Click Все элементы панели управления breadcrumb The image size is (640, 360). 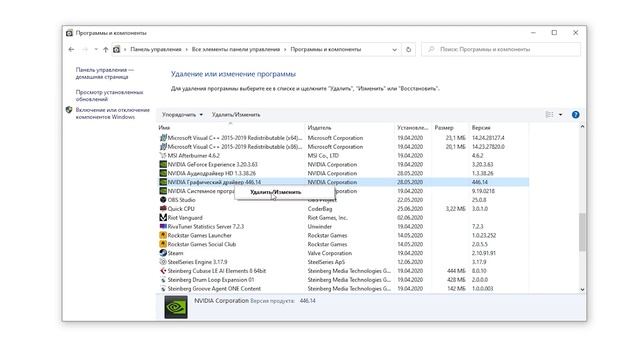tap(236, 49)
